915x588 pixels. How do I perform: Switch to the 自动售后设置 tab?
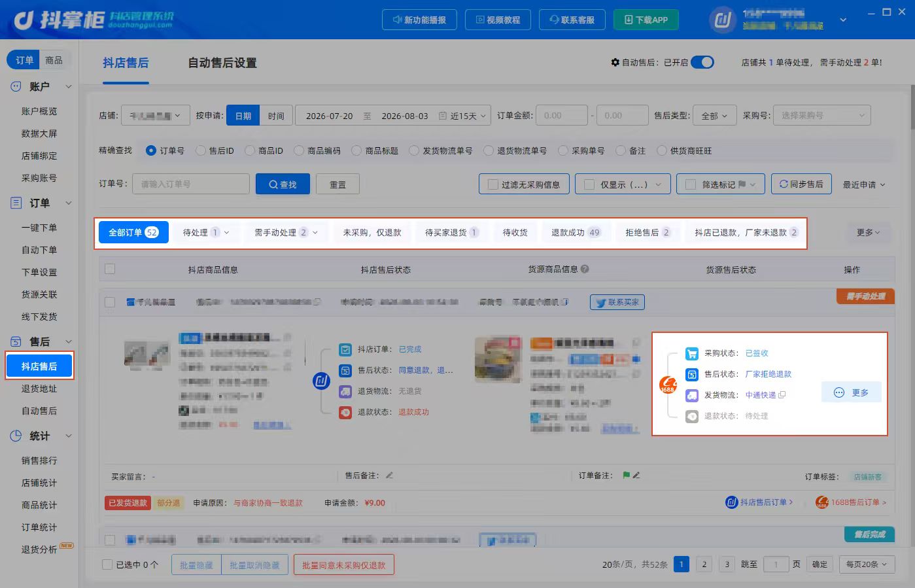222,63
